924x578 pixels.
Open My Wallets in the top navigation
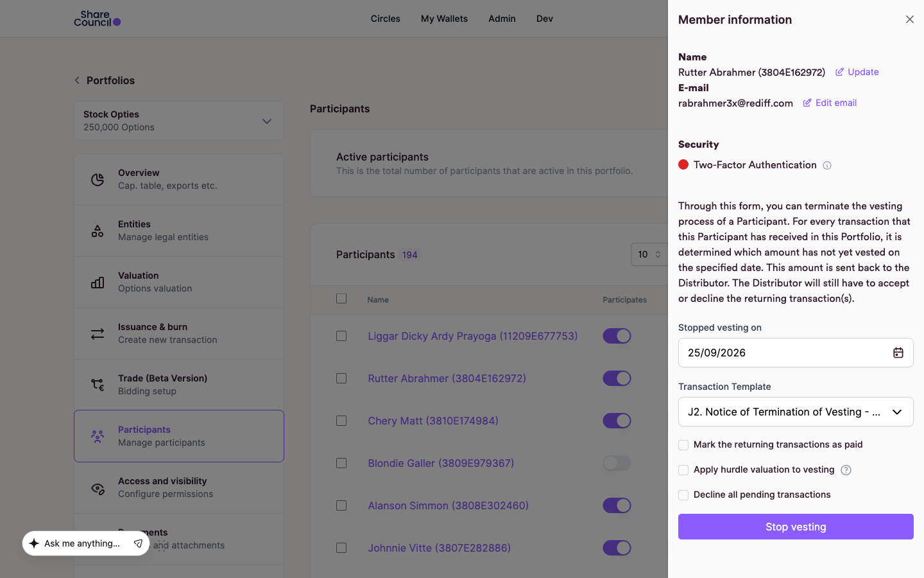pos(444,19)
